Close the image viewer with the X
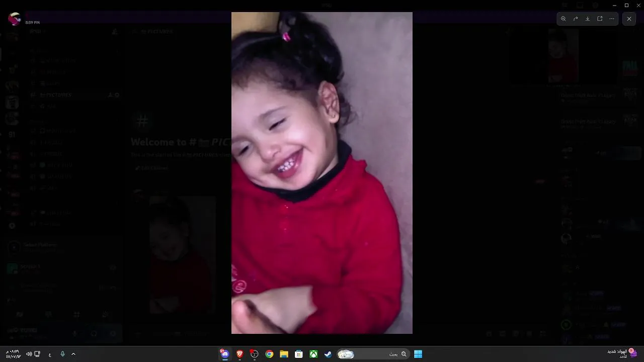This screenshot has width=644, height=362. pyautogui.click(x=629, y=19)
